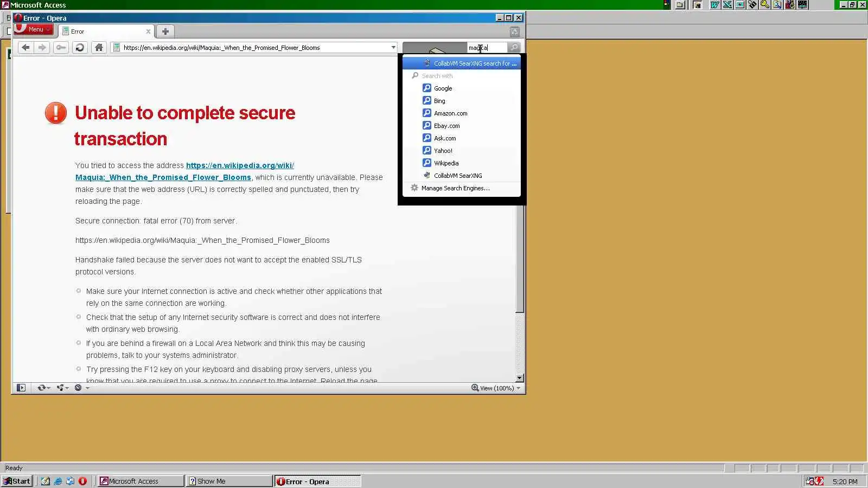This screenshot has width=868, height=488.
Task: Open a new Opera tab with plus
Action: [165, 31]
